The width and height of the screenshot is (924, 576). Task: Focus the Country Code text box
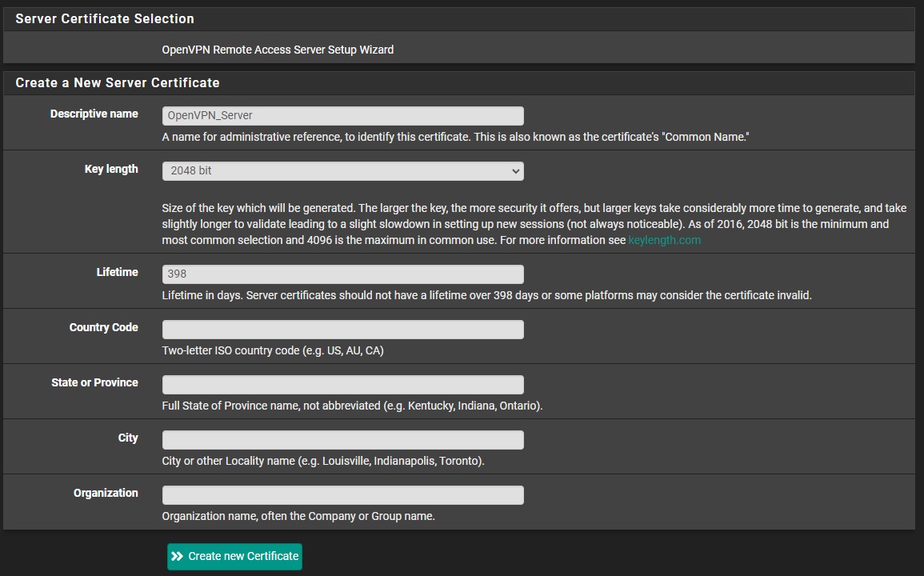[343, 330]
